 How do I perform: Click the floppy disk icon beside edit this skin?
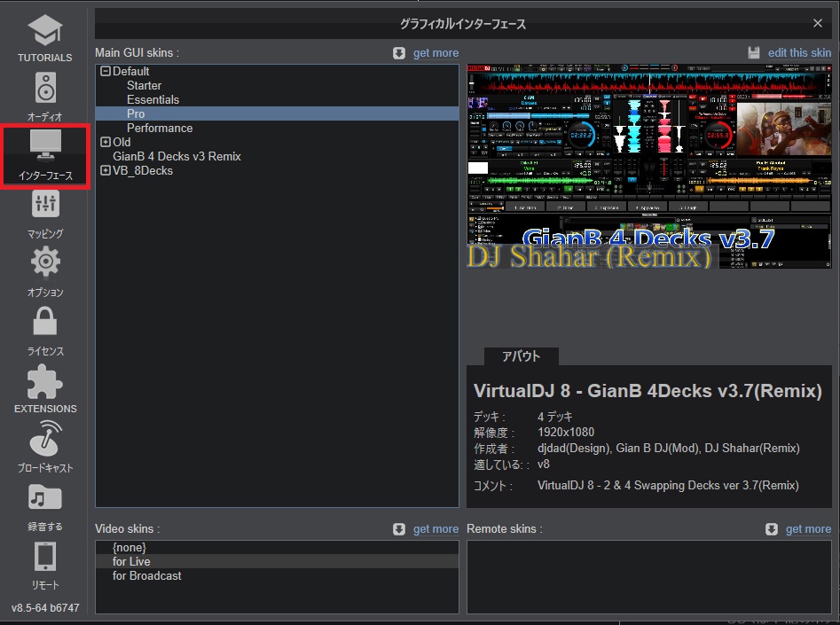pyautogui.click(x=754, y=52)
